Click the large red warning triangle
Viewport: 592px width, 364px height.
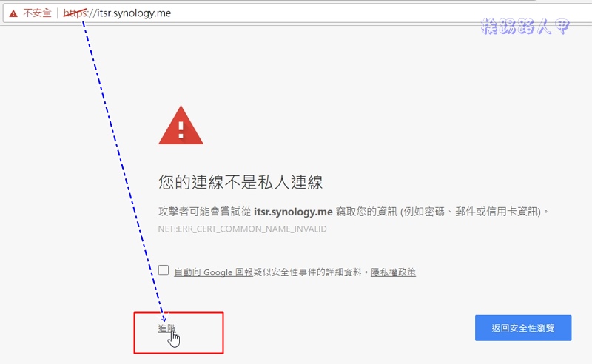click(x=181, y=125)
